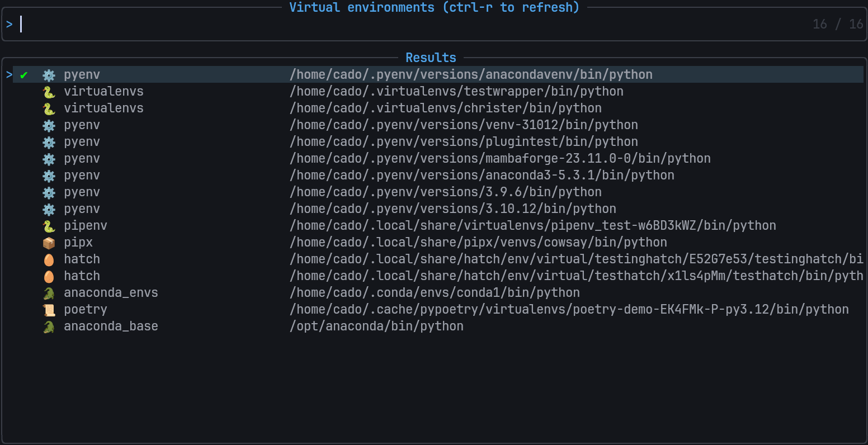This screenshot has height=445, width=868.
Task: Click the crocodile icon for anaconda_envs
Action: (x=49, y=293)
